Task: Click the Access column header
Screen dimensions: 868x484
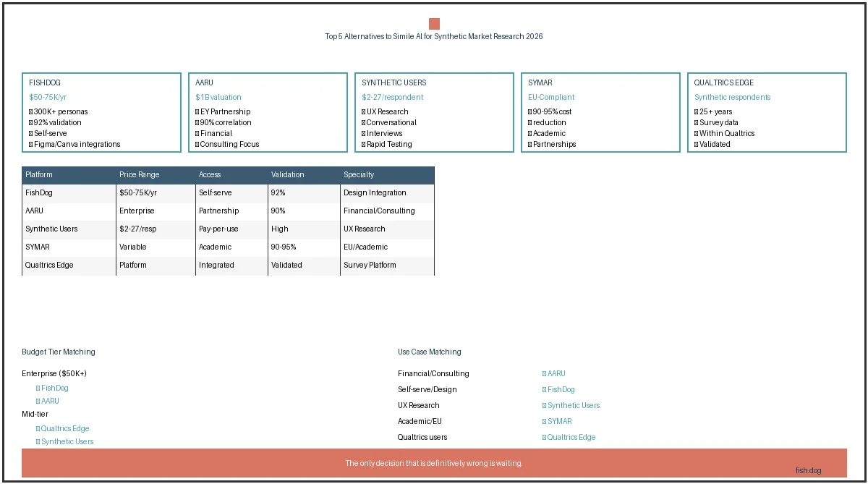Action: click(231, 175)
